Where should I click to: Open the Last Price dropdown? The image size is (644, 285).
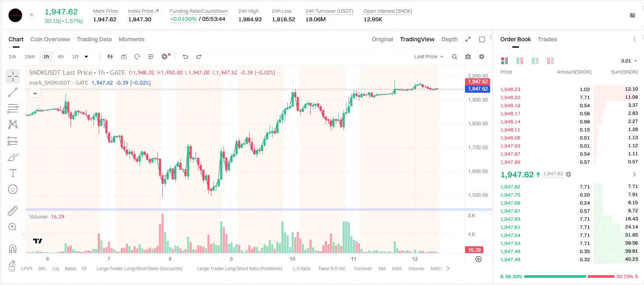click(428, 57)
